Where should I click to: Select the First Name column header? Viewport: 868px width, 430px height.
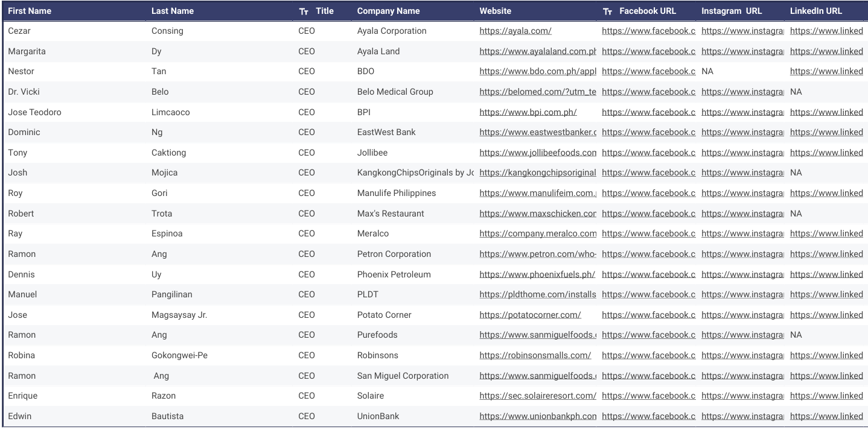(x=30, y=11)
